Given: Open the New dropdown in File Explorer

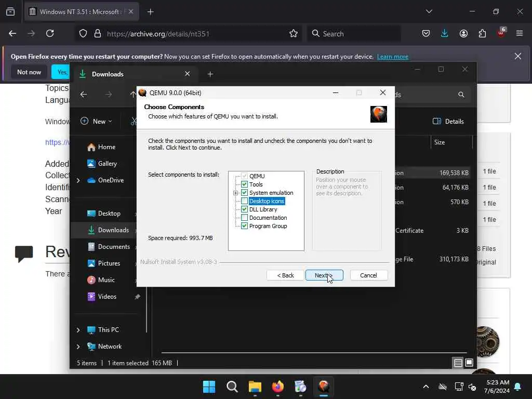Looking at the screenshot, I should pos(96,121).
